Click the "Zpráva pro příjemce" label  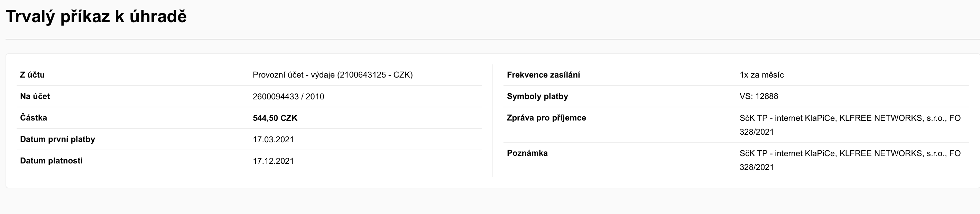pyautogui.click(x=546, y=118)
